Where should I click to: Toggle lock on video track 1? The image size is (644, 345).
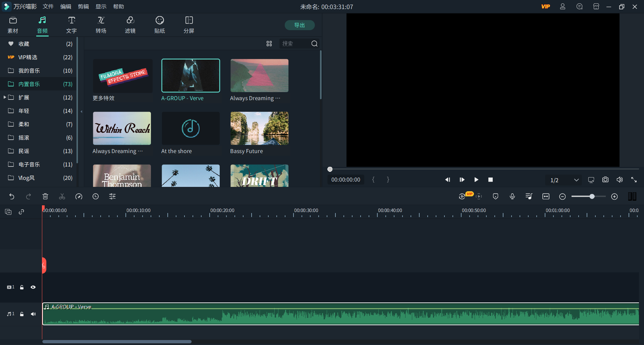(x=22, y=287)
